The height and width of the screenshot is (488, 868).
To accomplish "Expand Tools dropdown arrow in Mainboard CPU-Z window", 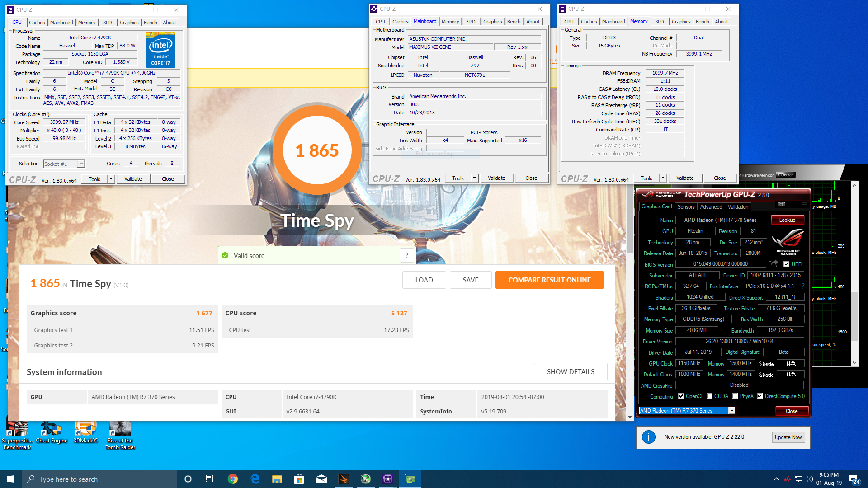I will coord(474,178).
